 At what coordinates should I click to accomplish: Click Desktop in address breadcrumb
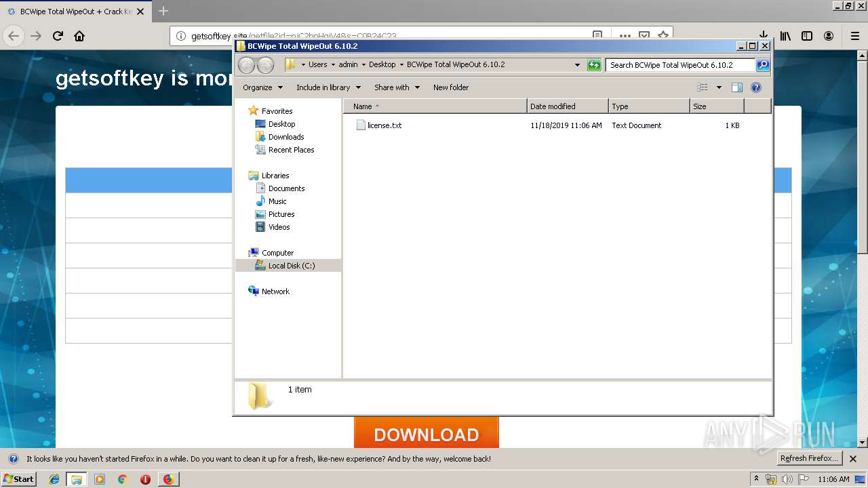[x=382, y=65]
